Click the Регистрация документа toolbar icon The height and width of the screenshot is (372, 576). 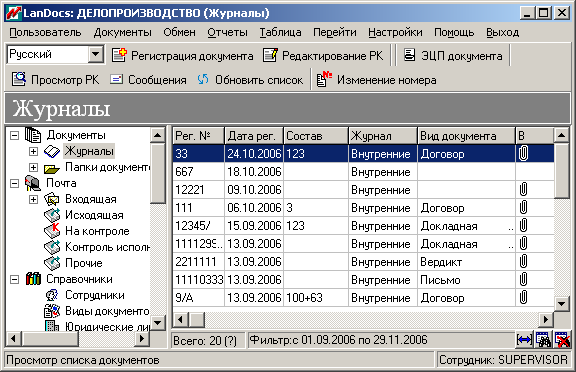(x=119, y=55)
